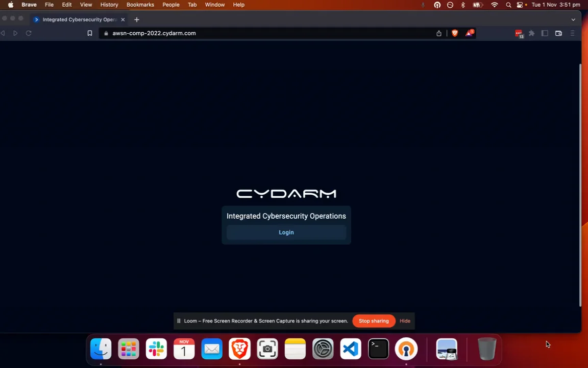Image resolution: width=588 pixels, height=368 pixels.
Task: Open Control Center in menu bar
Action: [x=520, y=5]
